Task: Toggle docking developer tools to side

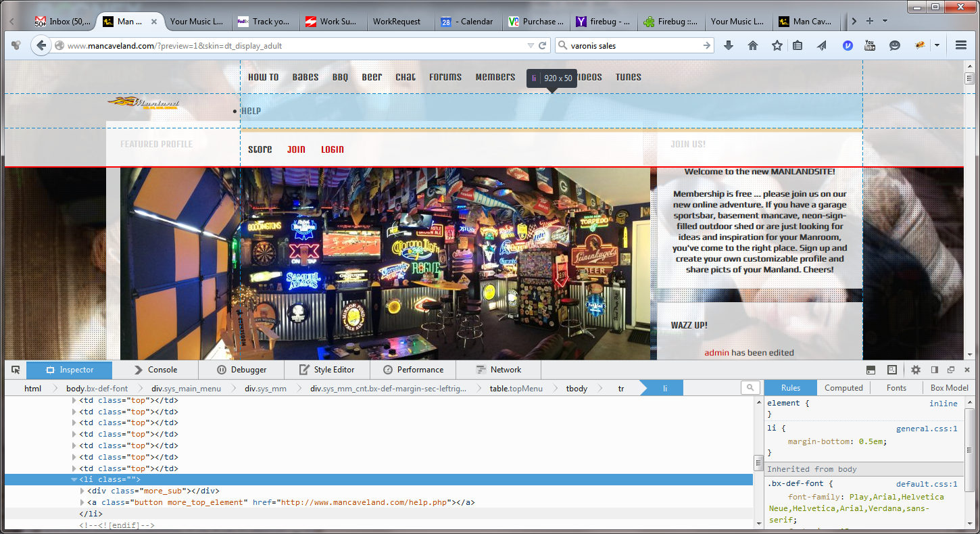Action: [x=935, y=370]
